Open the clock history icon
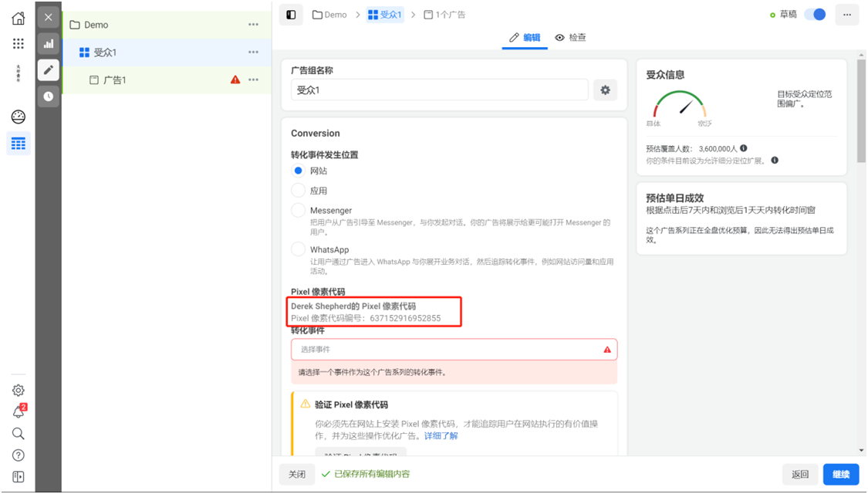868x494 pixels. coord(48,96)
